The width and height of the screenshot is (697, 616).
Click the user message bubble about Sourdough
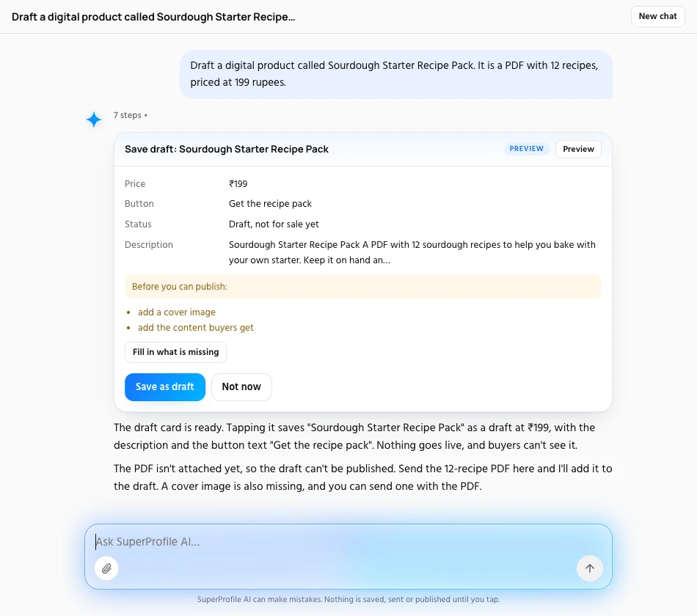click(396, 74)
